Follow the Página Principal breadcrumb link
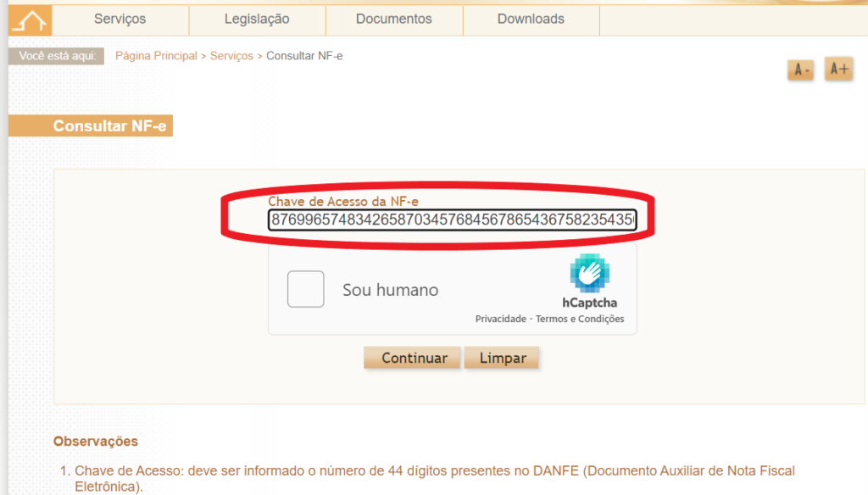The height and width of the screenshot is (495, 868). pos(156,56)
